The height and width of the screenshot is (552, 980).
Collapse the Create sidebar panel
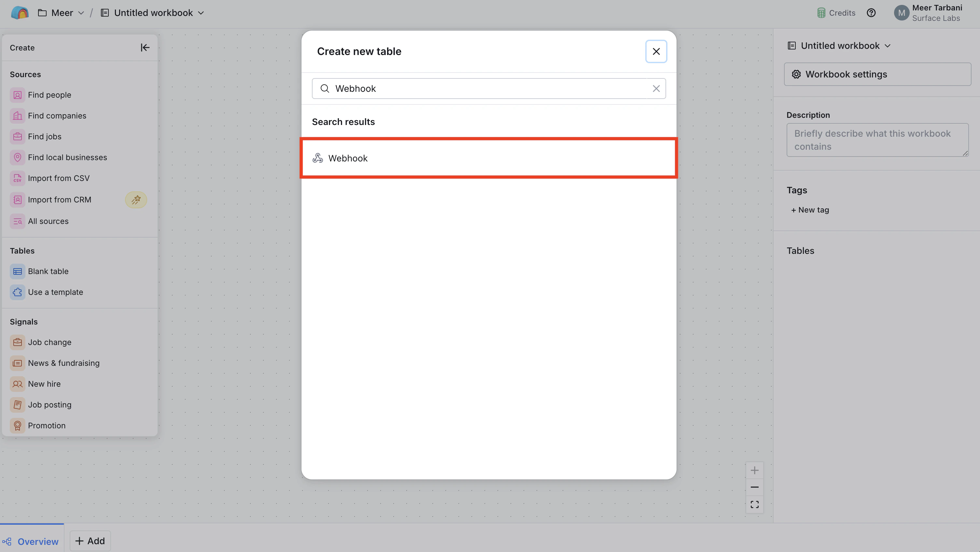tap(145, 48)
